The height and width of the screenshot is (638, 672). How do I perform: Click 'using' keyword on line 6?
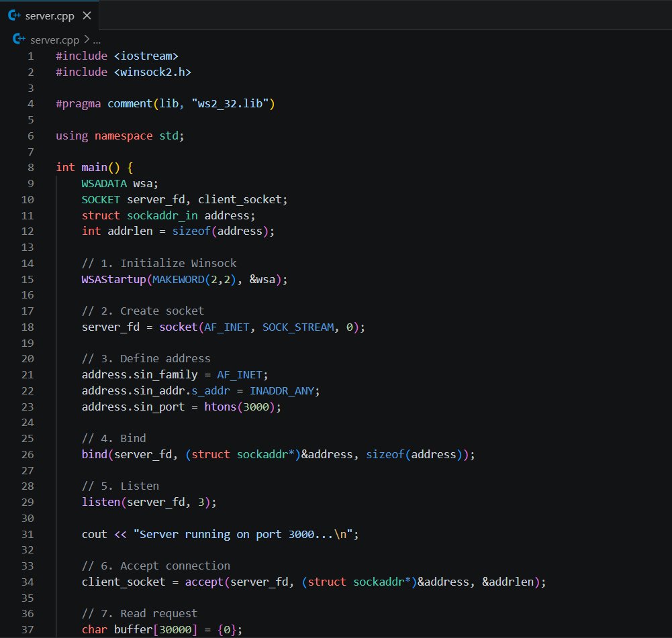coord(72,136)
